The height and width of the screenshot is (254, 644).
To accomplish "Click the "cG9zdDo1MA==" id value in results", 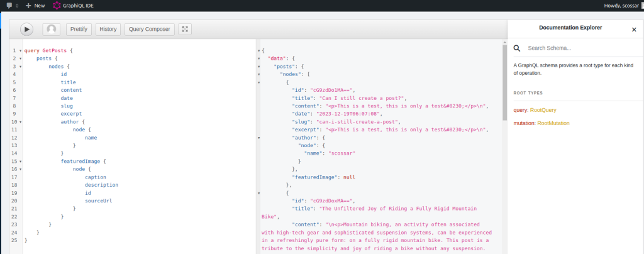I will 332,91.
